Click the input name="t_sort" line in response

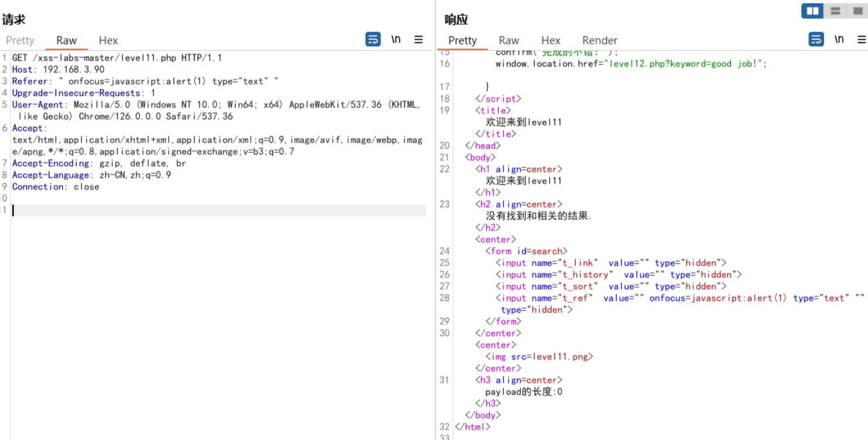[611, 286]
